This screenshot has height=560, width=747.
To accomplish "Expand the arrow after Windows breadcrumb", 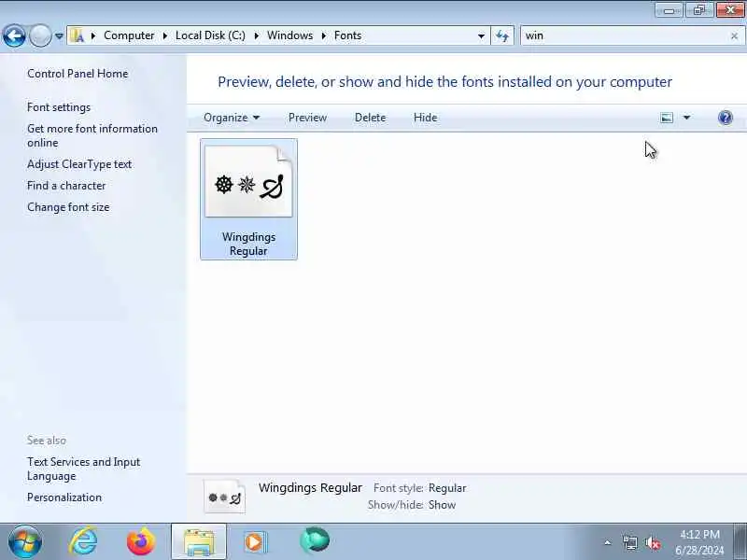I will tap(324, 35).
